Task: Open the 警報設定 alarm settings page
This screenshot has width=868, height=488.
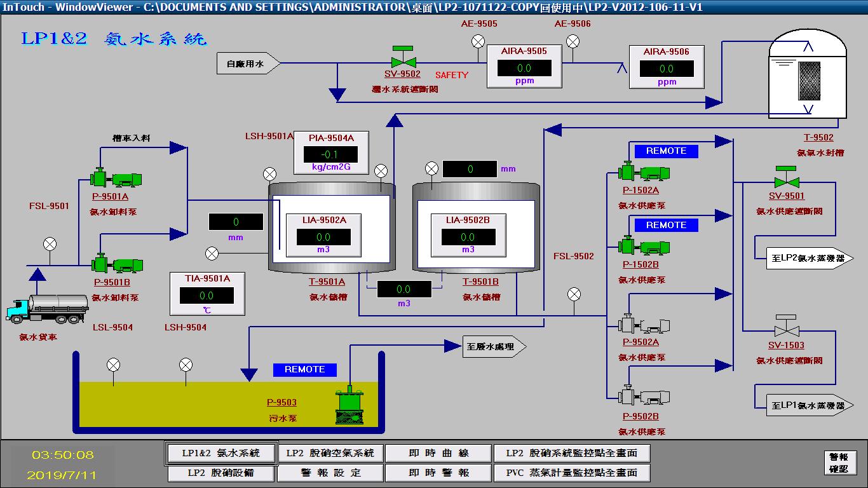Action: point(330,473)
